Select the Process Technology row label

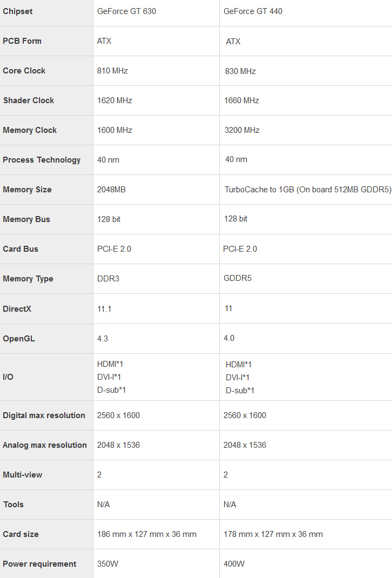[x=42, y=160]
